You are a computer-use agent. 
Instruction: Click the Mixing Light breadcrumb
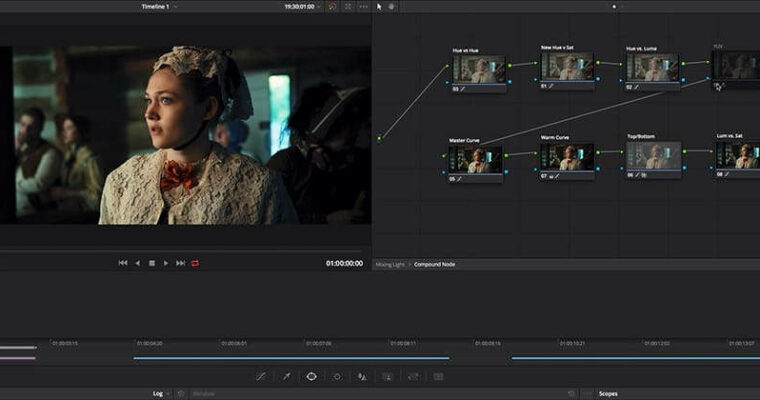tap(390, 265)
